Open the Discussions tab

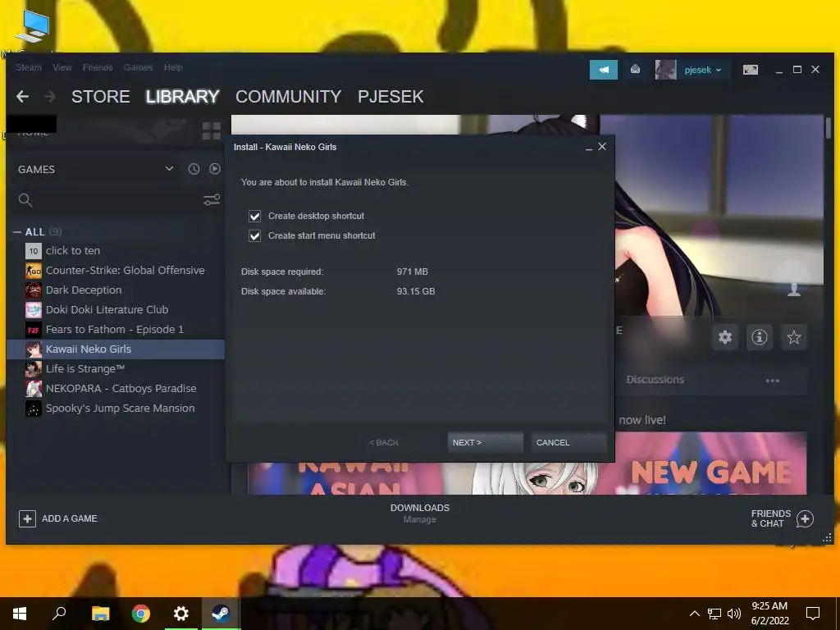coord(655,379)
